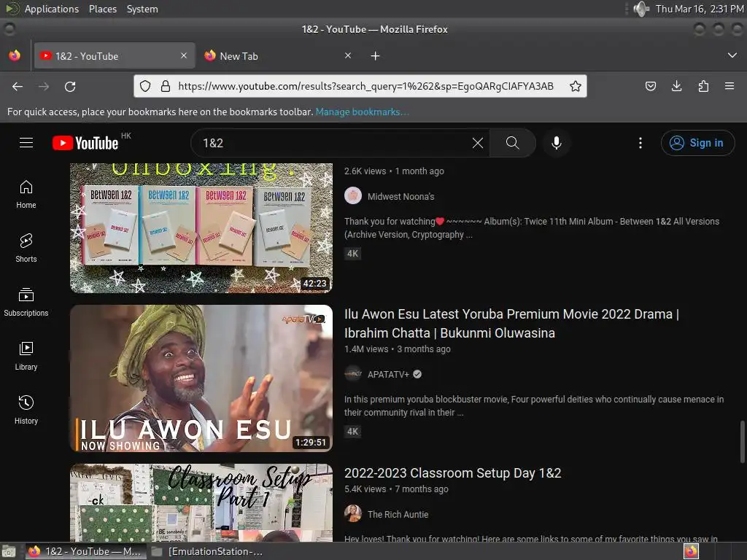747x560 pixels.
Task: Open Shorts from the sidebar
Action: pyautogui.click(x=26, y=249)
